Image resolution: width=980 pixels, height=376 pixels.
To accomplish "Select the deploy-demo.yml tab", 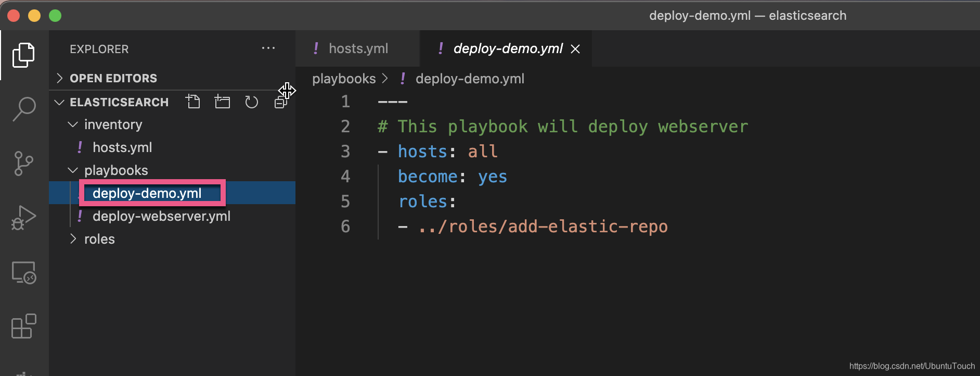I will point(506,48).
